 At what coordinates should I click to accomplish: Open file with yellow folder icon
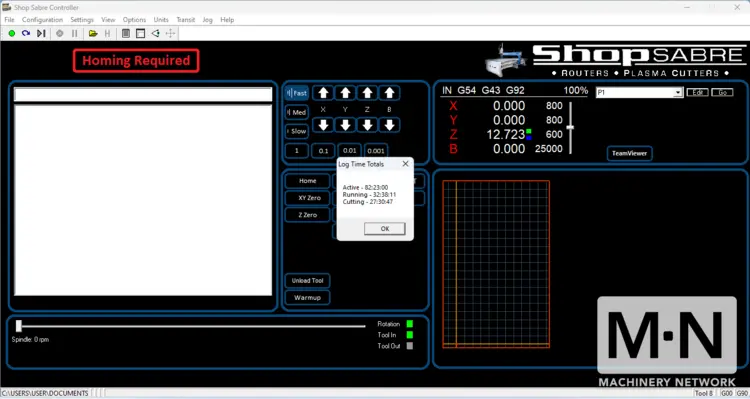[93, 33]
